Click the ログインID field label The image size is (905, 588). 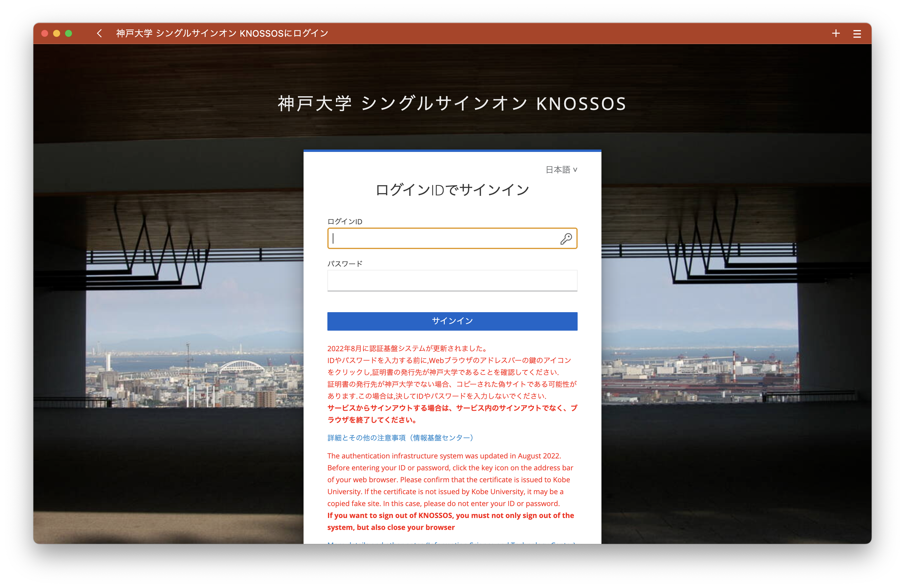click(345, 221)
